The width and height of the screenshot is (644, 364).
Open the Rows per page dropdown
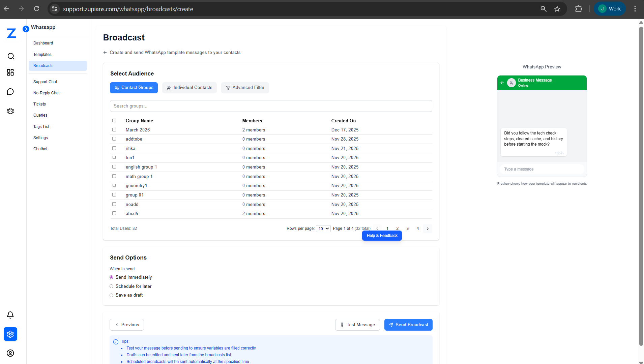pyautogui.click(x=323, y=229)
